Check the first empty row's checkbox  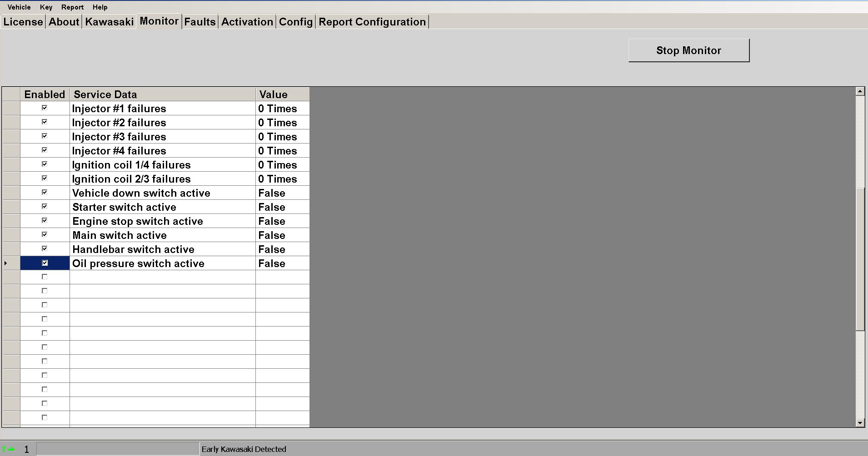pos(45,277)
